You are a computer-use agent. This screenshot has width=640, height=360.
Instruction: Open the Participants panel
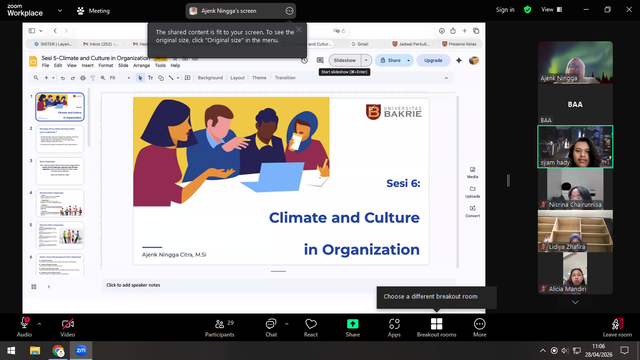tap(220, 328)
